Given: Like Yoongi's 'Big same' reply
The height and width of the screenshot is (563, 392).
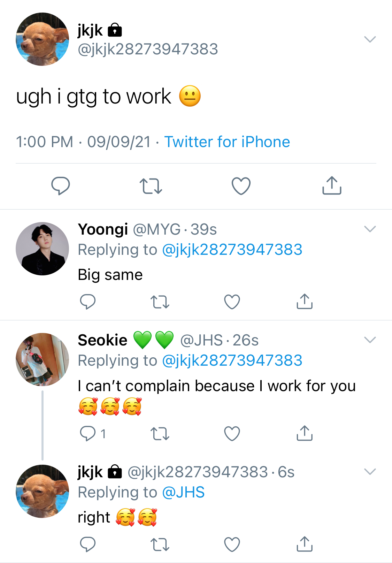Looking at the screenshot, I should coord(232,302).
